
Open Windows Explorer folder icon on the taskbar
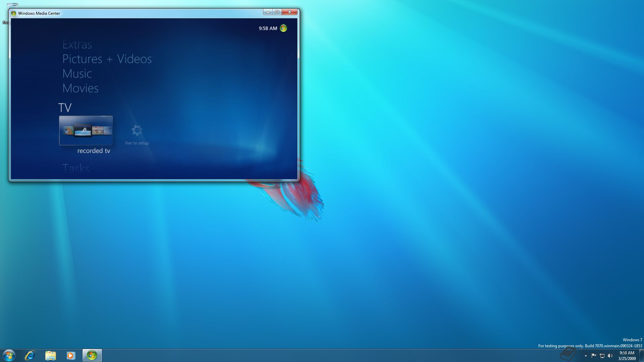(50, 355)
